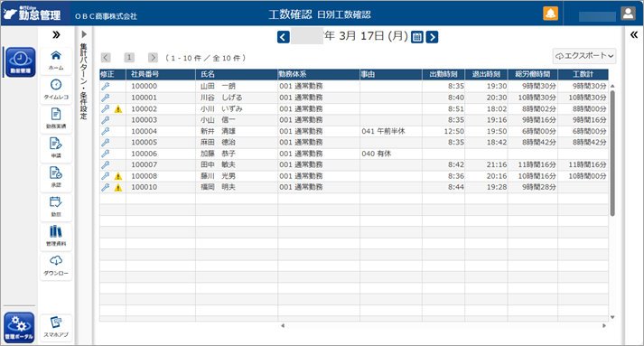Select employee number 100003
644x346 pixels.
[x=145, y=120]
